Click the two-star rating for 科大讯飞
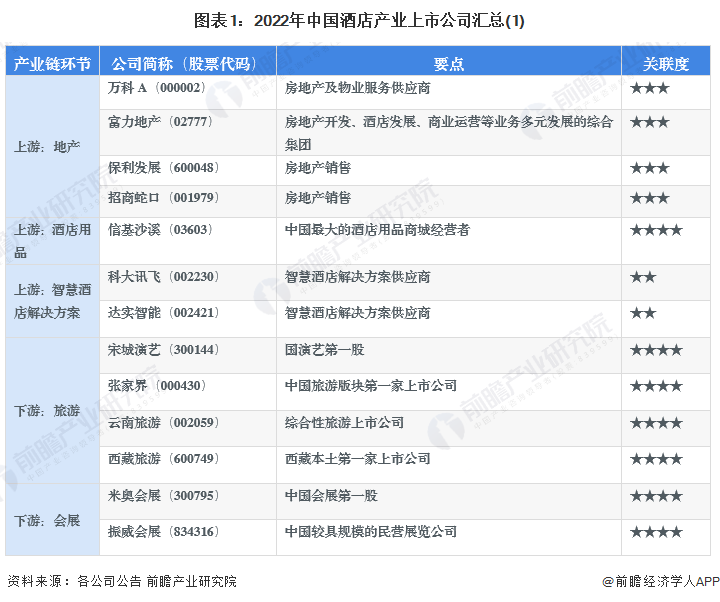Viewport: 720px width, 602px height. [643, 277]
